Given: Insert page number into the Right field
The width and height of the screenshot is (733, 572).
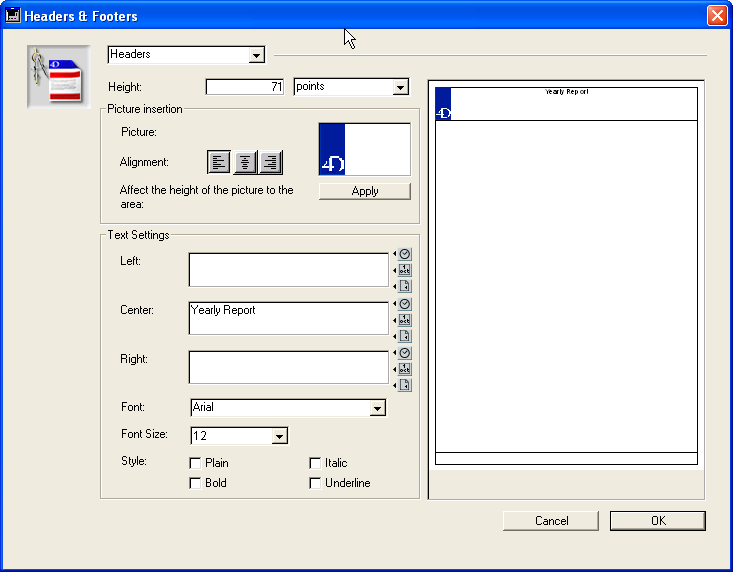Looking at the screenshot, I should tap(405, 385).
